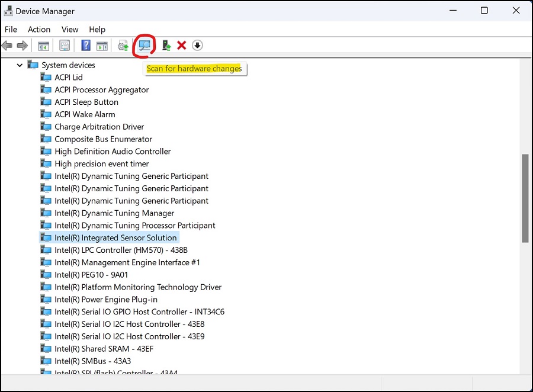Collapse the System devices category
This screenshot has height=392, width=533.
(x=20, y=65)
